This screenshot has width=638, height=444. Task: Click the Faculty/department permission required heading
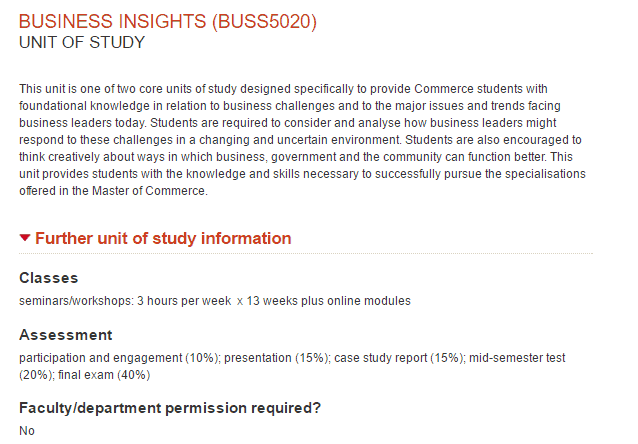[170, 408]
